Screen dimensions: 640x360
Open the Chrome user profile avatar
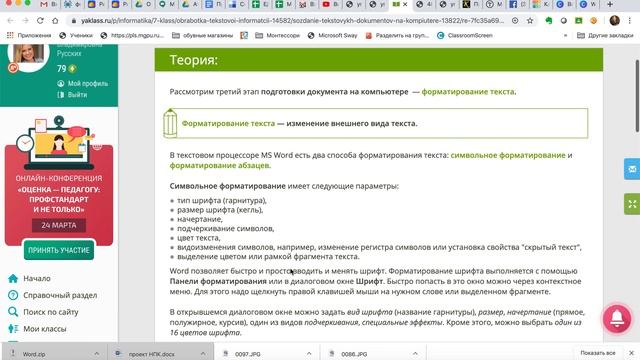(614, 20)
